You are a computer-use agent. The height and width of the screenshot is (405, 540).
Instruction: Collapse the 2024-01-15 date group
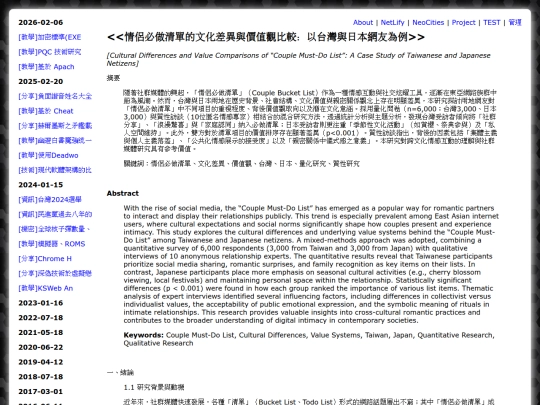click(41, 185)
